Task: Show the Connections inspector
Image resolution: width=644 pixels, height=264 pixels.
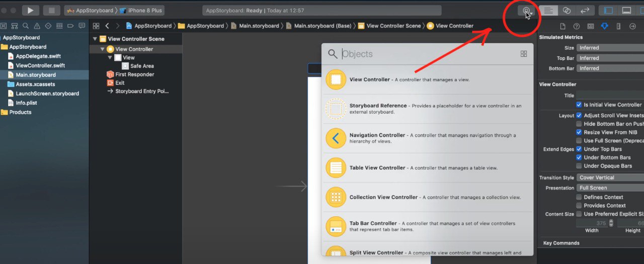Action: point(633,26)
